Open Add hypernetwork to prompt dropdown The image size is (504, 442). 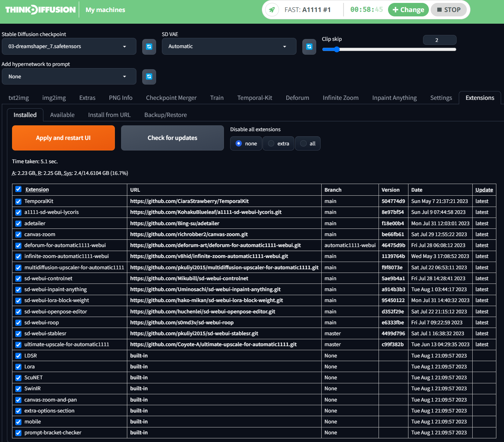tap(69, 77)
